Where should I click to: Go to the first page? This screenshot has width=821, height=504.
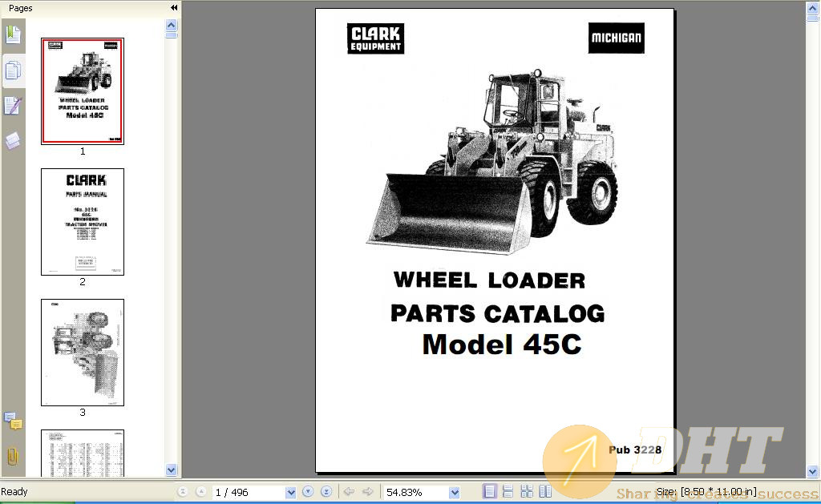[x=182, y=492]
